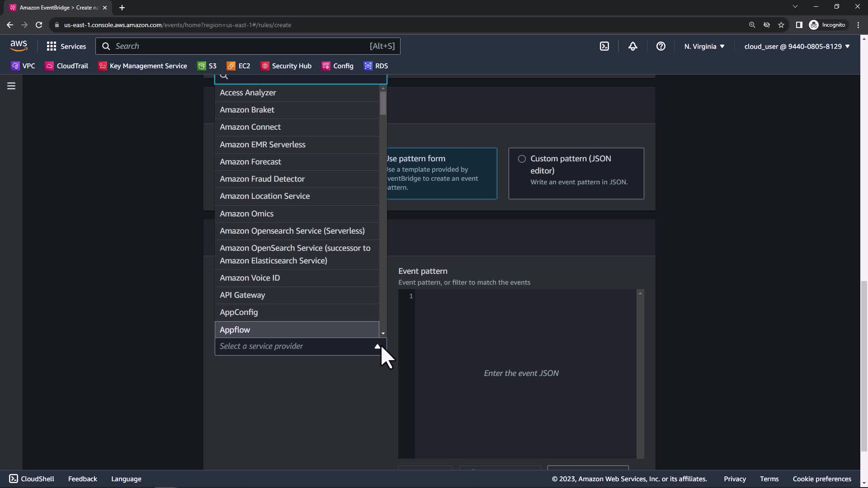868x488 pixels.
Task: Click the AWS logo home icon
Action: click(x=19, y=46)
